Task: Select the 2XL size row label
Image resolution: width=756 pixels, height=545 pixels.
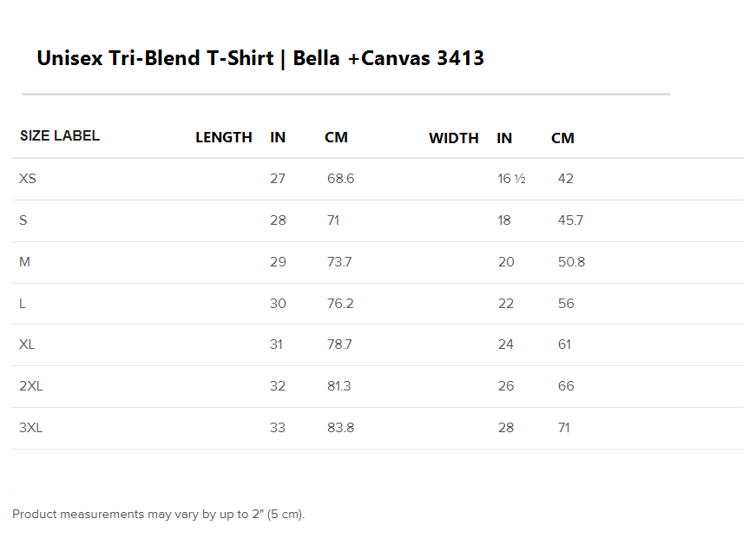Action: pyautogui.click(x=31, y=386)
